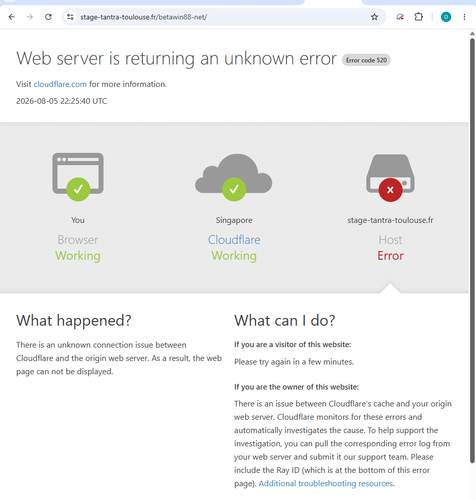Open the Extensions puzzle icon
The width and height of the screenshot is (476, 500).
(x=419, y=17)
